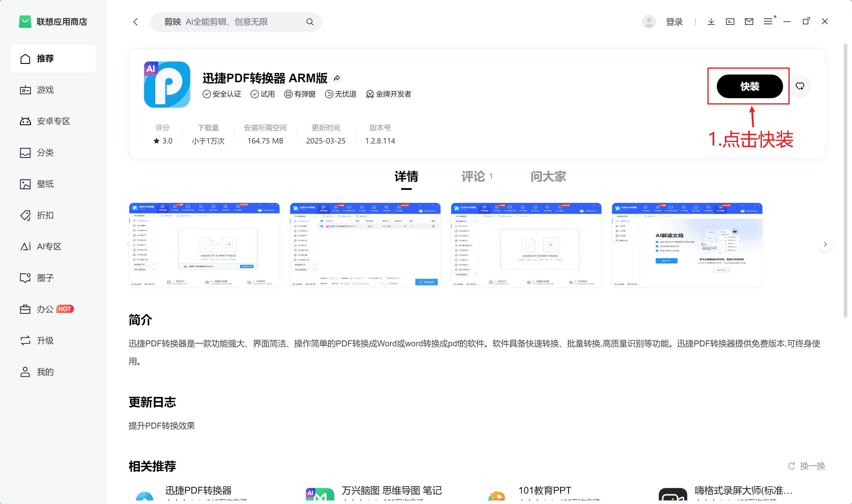
Task: Open 分类 in sidebar
Action: point(53,153)
